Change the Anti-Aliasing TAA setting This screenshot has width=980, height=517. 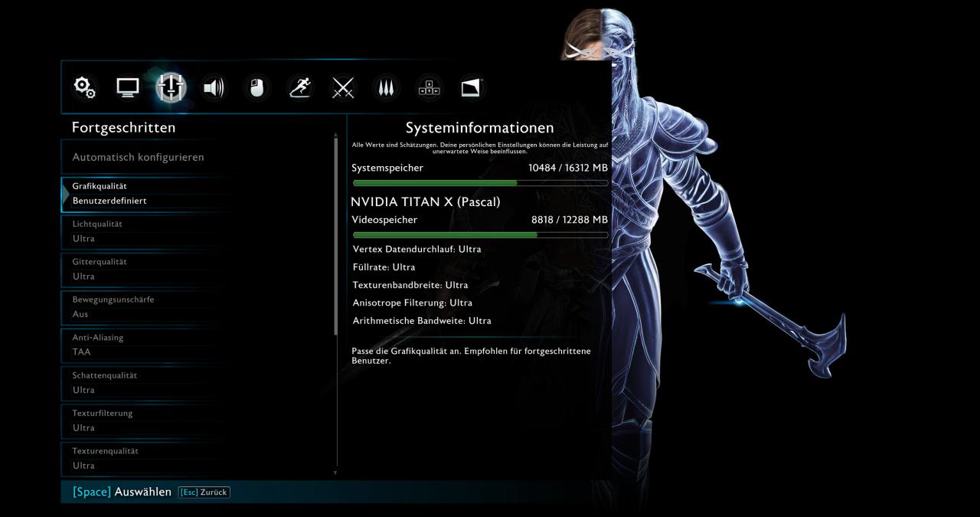click(x=197, y=345)
